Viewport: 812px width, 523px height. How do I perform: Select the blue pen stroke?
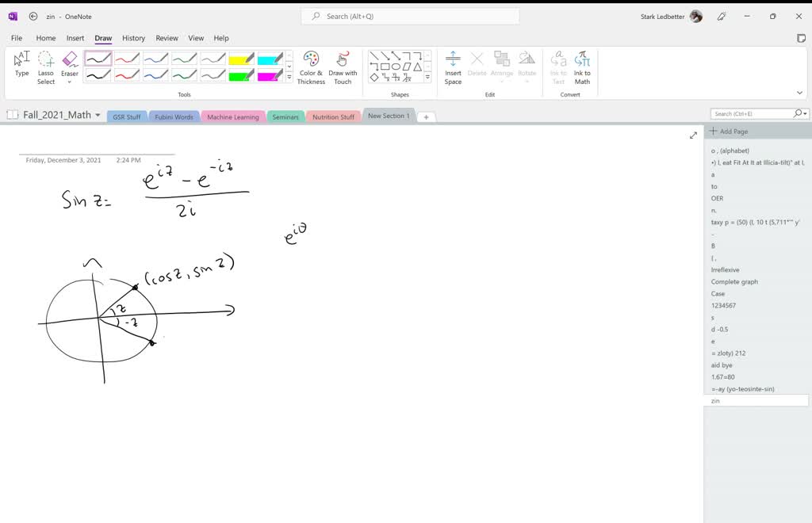(x=156, y=57)
